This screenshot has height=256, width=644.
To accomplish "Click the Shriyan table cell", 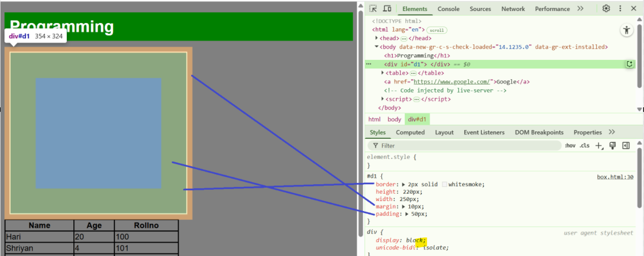I will tap(39, 248).
